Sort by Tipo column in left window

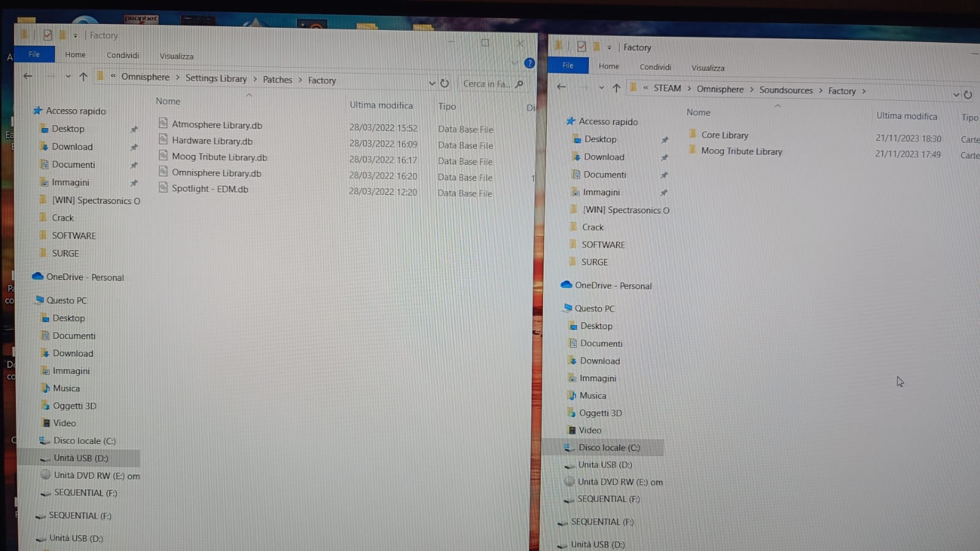pos(447,106)
